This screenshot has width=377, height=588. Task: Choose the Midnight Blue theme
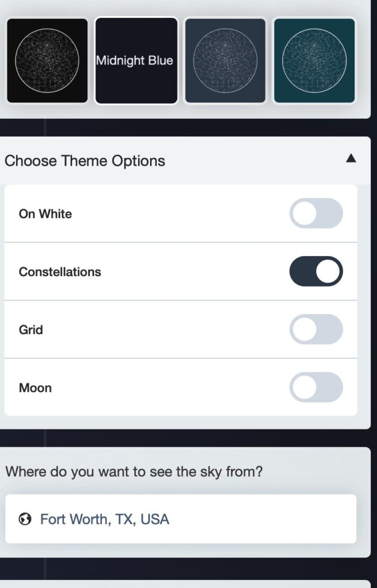click(x=136, y=61)
